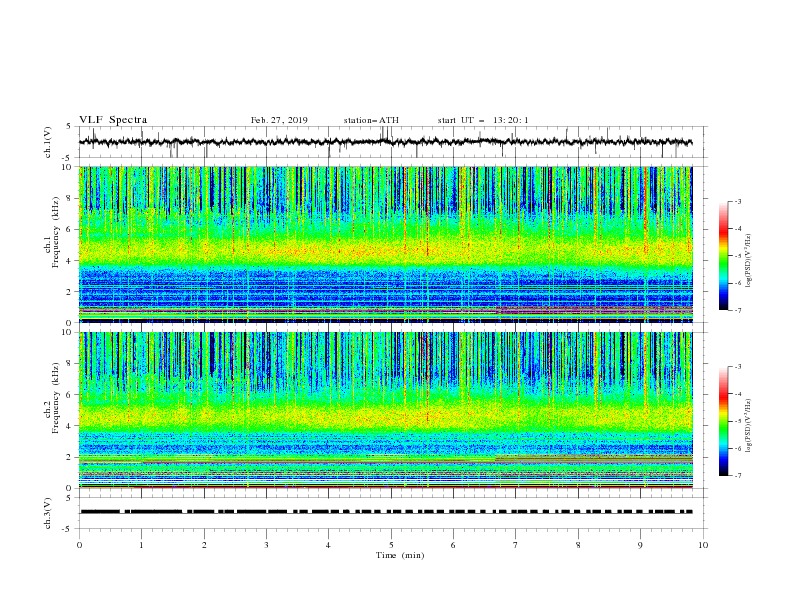Click tick label "1" on the Time axis
The width and height of the screenshot is (792, 612).
[141, 545]
